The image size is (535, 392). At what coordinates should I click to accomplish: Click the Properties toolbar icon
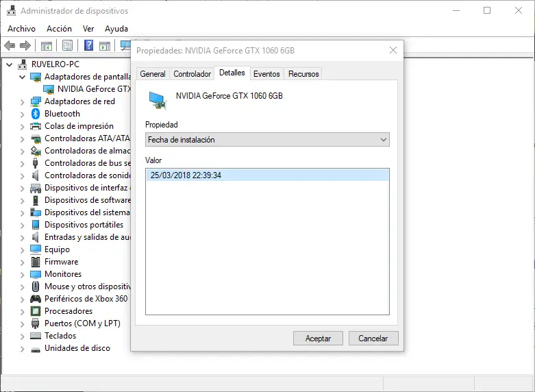pos(68,45)
